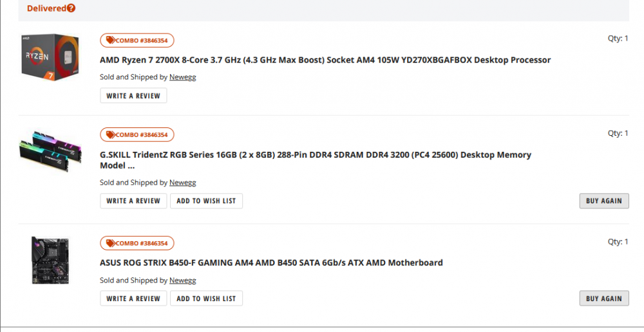Click Newegg seller link under ASUS motherboard
Screen dimensions: 644x332
(x=182, y=281)
